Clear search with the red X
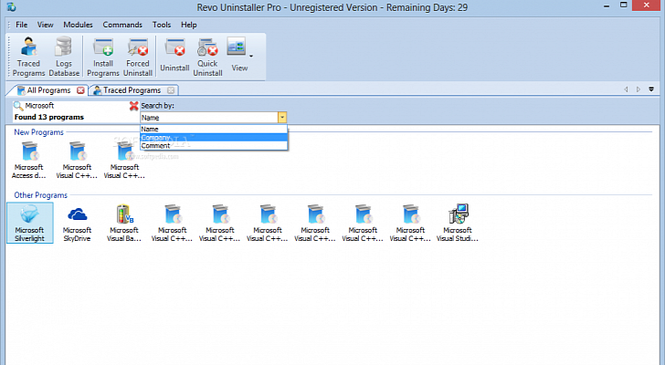 pyautogui.click(x=134, y=106)
